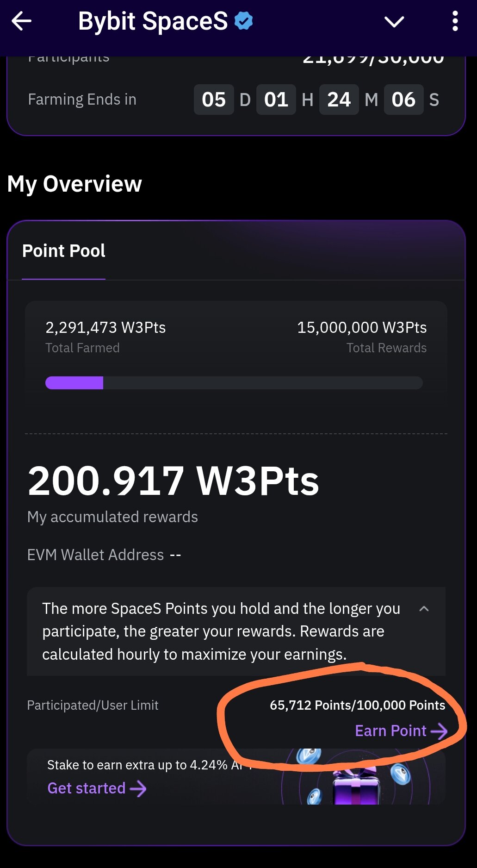Tap the arrow next to Earn Point
477x868 pixels.
(439, 731)
